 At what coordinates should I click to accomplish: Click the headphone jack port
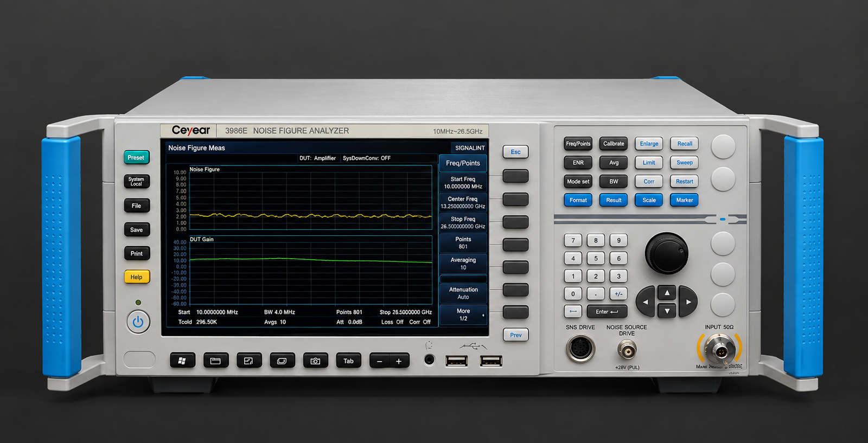(x=429, y=359)
